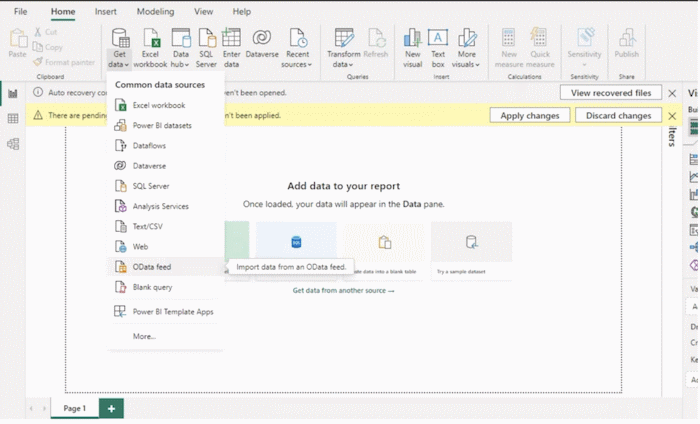This screenshot has height=424, width=700.
Task: Dismiss the auto recovery notification bar
Action: (x=672, y=93)
